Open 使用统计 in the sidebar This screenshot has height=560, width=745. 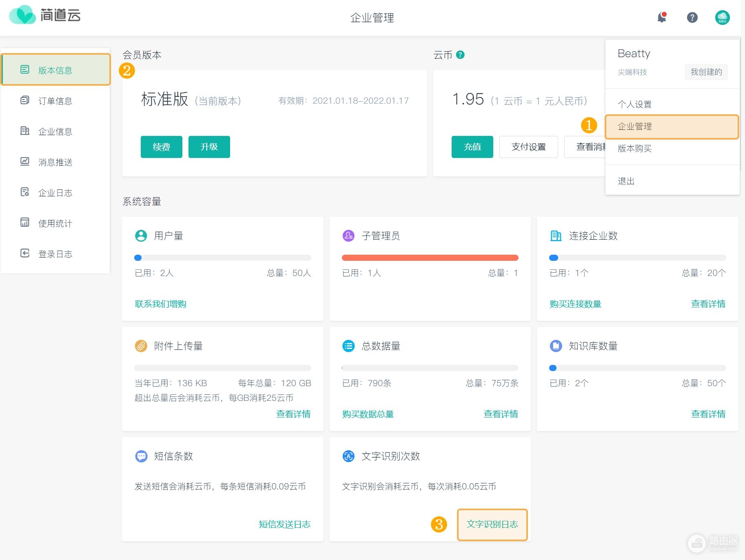[x=55, y=223]
